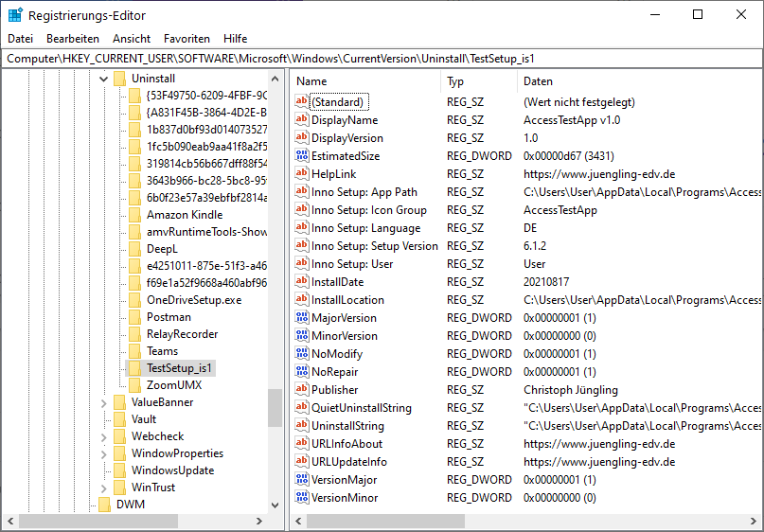Click the Daten column header
The image size is (764, 532).
click(640, 81)
